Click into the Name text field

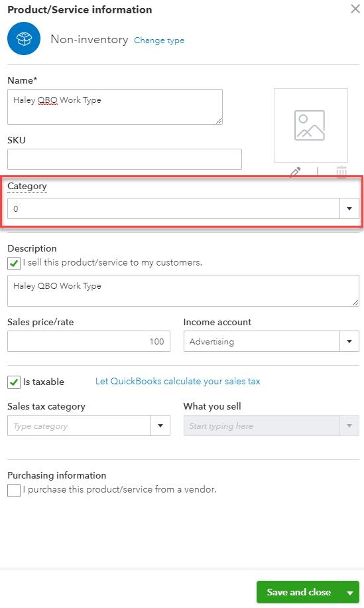pos(115,107)
